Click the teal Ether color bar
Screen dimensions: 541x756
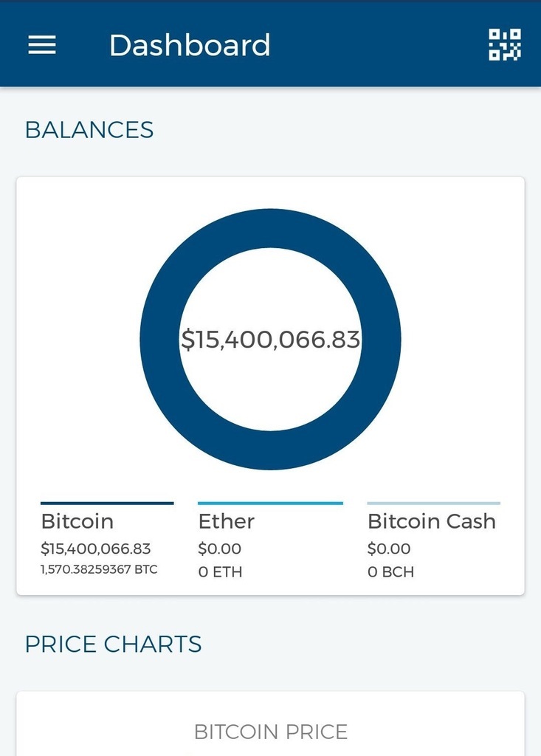(x=270, y=504)
